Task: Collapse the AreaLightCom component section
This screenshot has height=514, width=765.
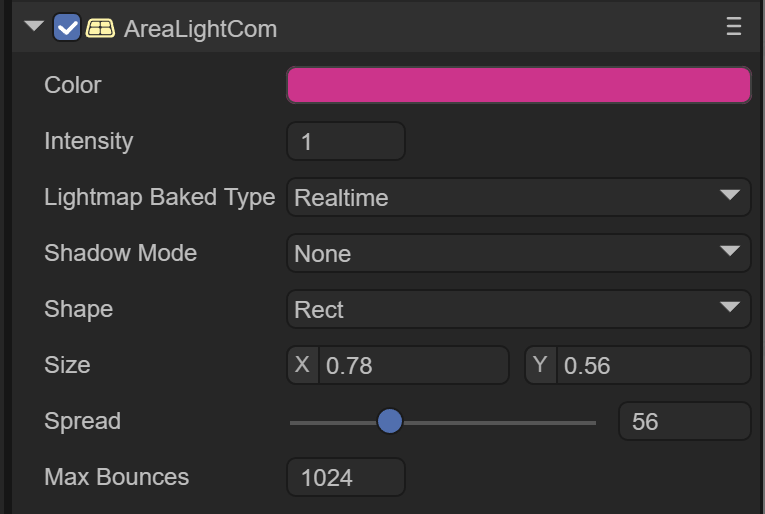Action: (x=35, y=27)
